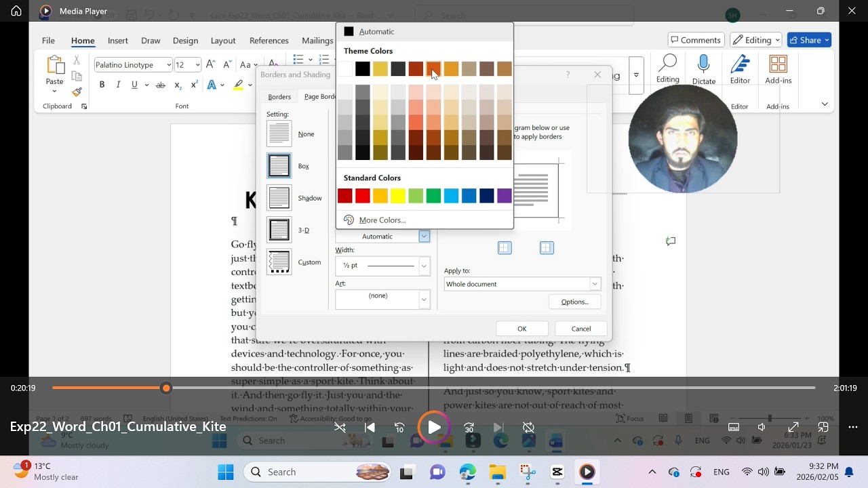Toggle Italic formatting

pos(118,85)
